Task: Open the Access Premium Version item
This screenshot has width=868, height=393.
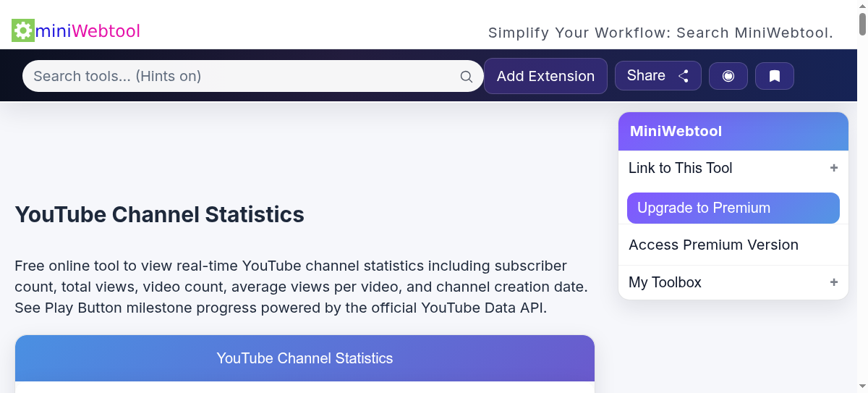Action: point(713,245)
